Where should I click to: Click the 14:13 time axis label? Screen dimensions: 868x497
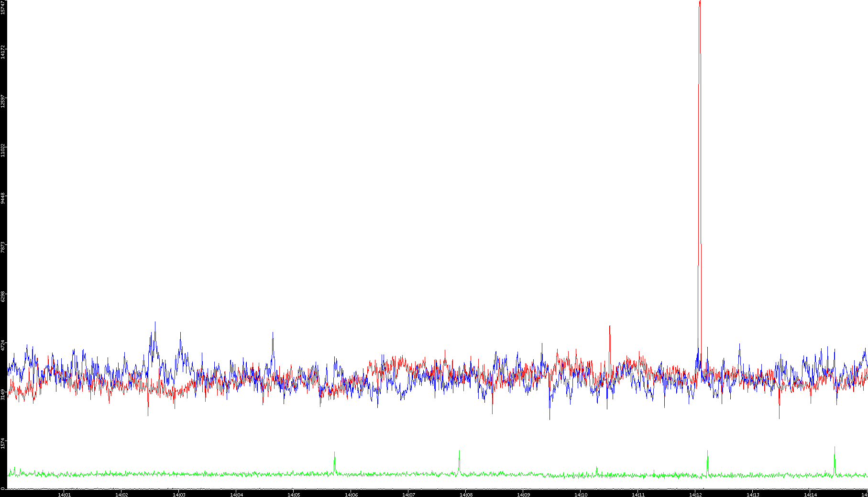(753, 495)
